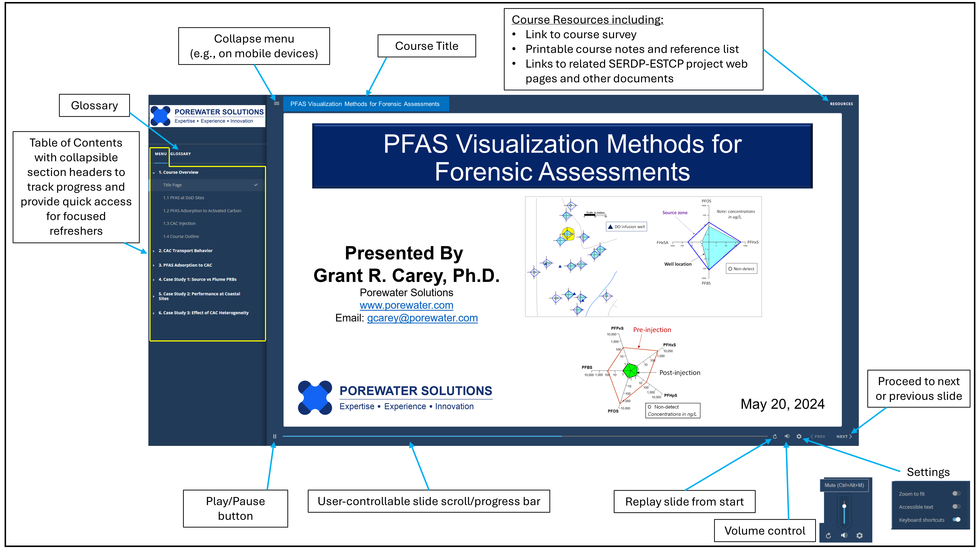The width and height of the screenshot is (980, 551).
Task: Click the vertical volume slider handle
Action: [x=844, y=506]
